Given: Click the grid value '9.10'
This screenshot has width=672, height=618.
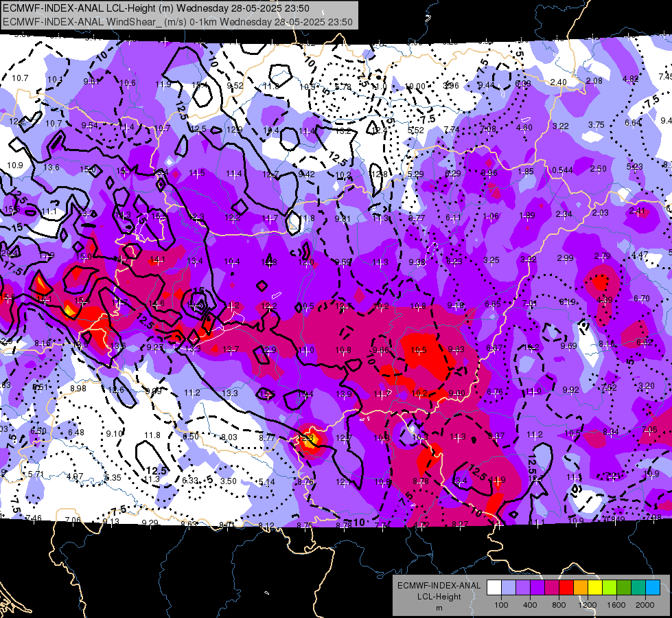Looking at the screenshot, I should pyautogui.click(x=114, y=433).
